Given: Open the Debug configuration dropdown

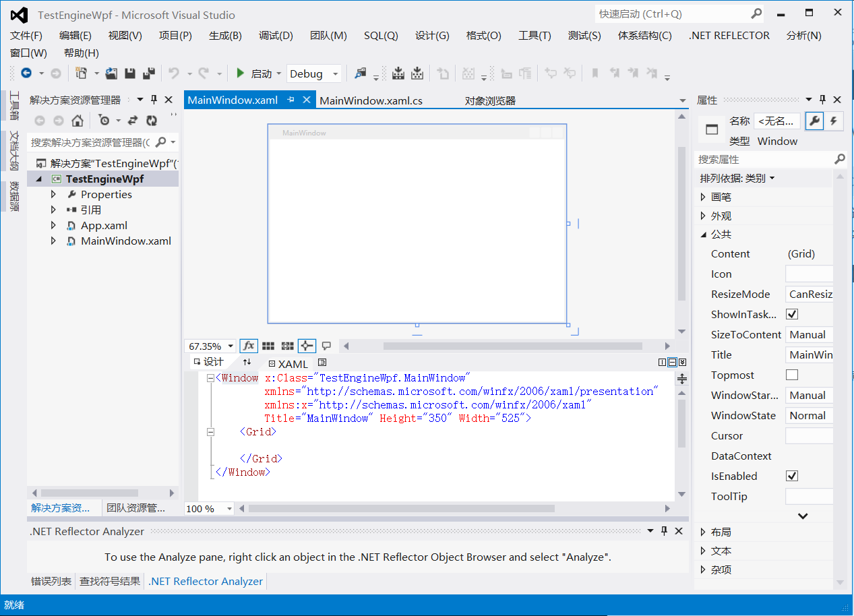Looking at the screenshot, I should [x=335, y=74].
